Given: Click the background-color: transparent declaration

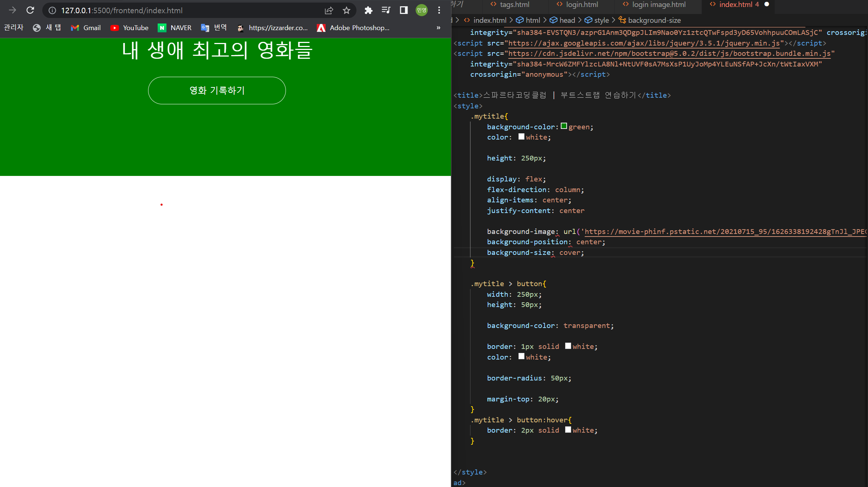Looking at the screenshot, I should pos(550,325).
